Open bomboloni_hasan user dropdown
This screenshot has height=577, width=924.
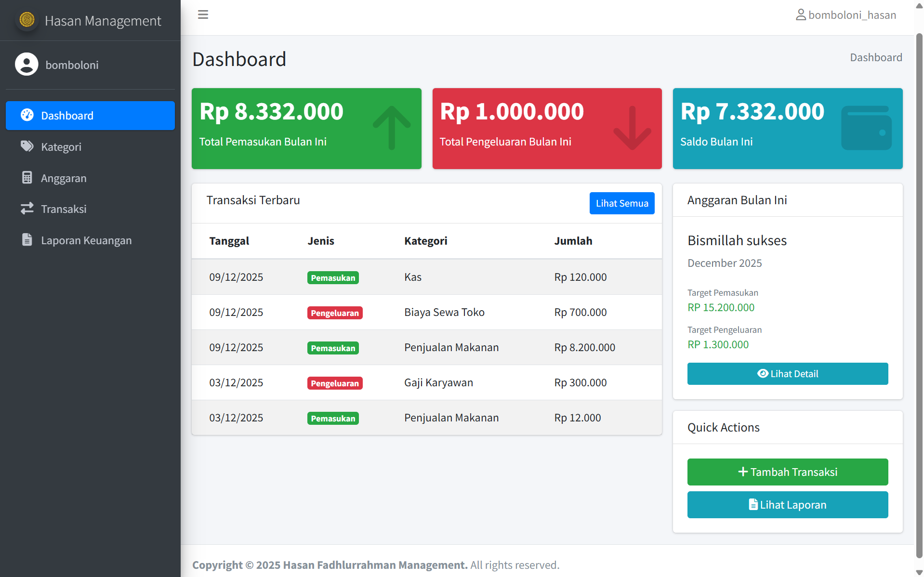[846, 15]
